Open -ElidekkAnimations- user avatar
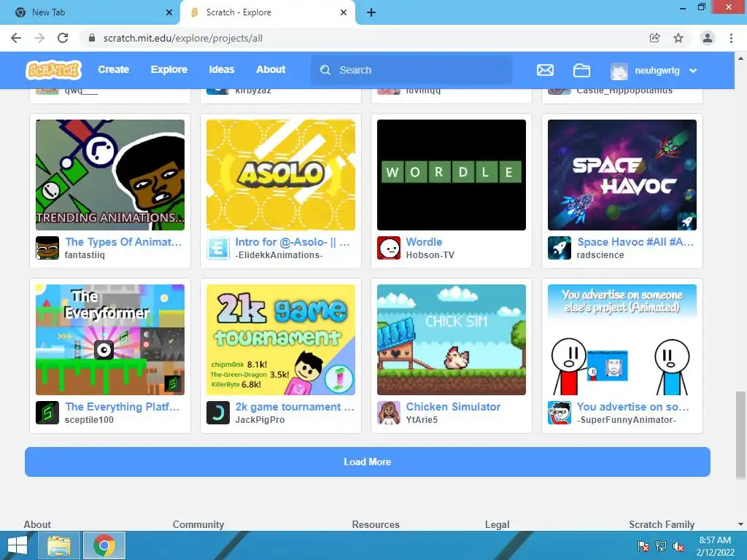This screenshot has height=560, width=747. [218, 248]
